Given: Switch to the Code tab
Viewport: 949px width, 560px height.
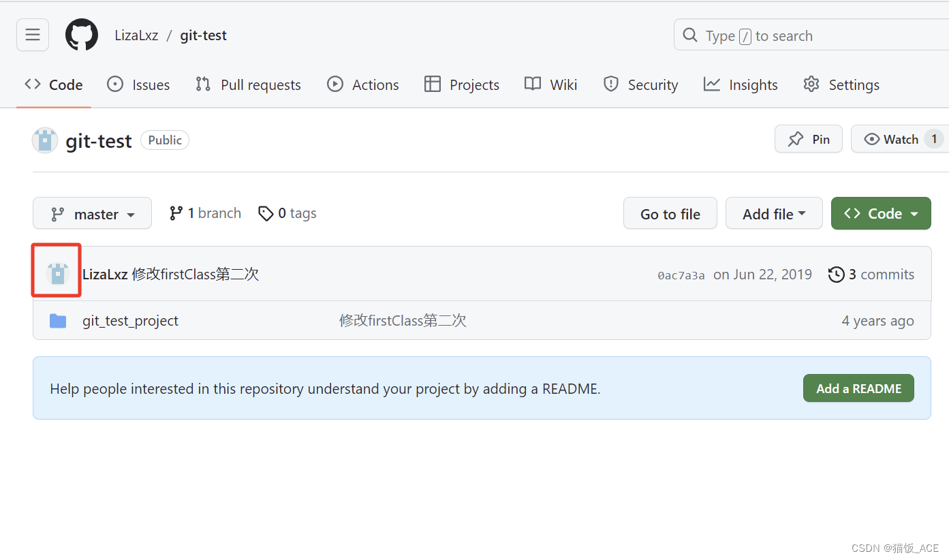Looking at the screenshot, I should pyautogui.click(x=53, y=84).
